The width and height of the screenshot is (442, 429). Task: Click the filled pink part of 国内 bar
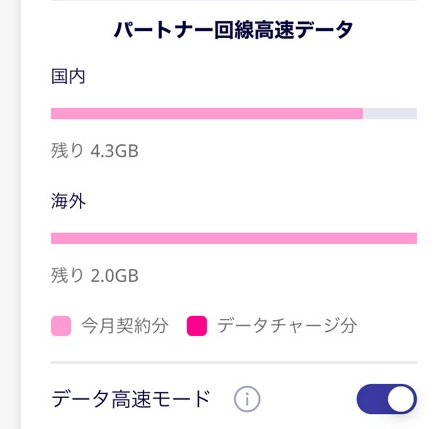207,114
